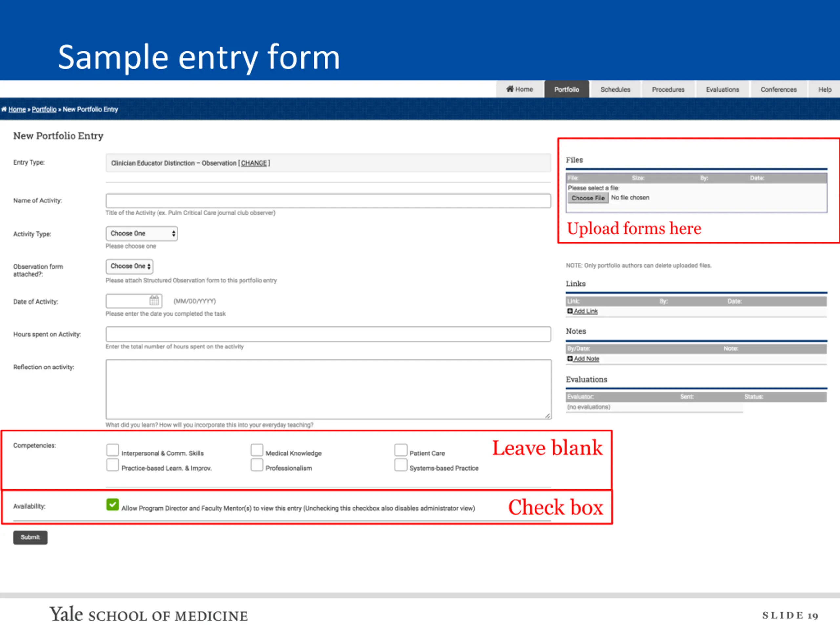The height and width of the screenshot is (630, 840).
Task: Check Interpersonal & Comm. Skills competency
Action: click(113, 450)
